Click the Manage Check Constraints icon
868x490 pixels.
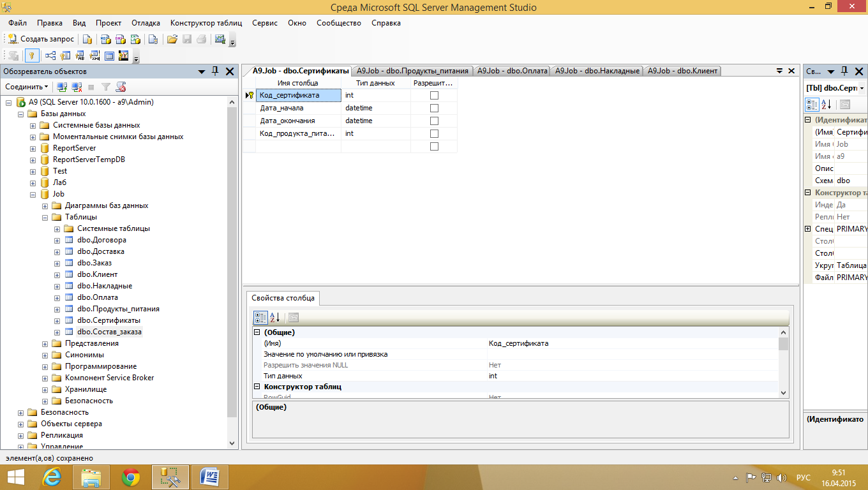[x=109, y=56]
